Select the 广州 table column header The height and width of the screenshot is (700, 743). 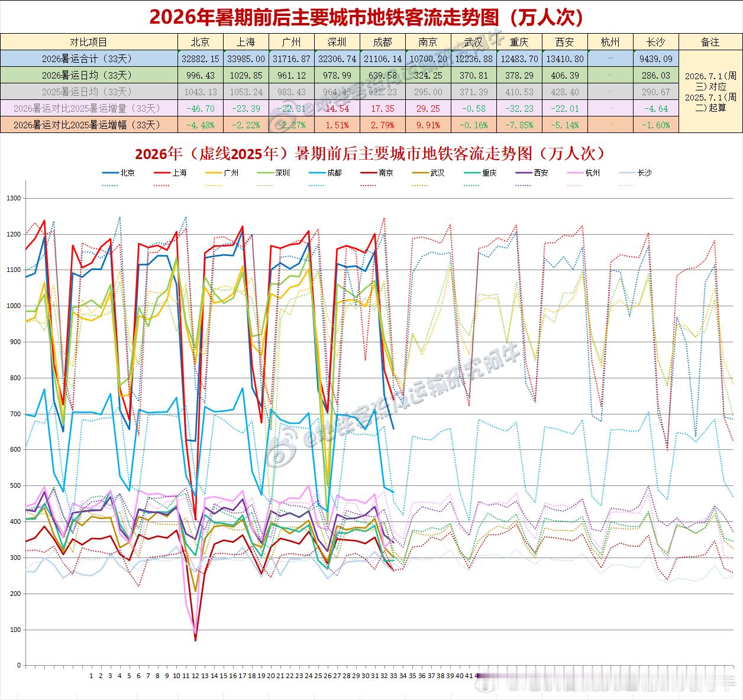tap(292, 42)
